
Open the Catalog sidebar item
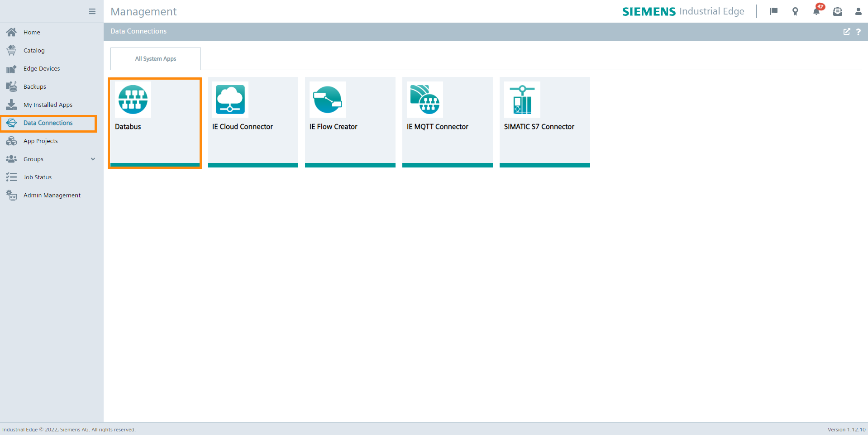click(x=34, y=50)
